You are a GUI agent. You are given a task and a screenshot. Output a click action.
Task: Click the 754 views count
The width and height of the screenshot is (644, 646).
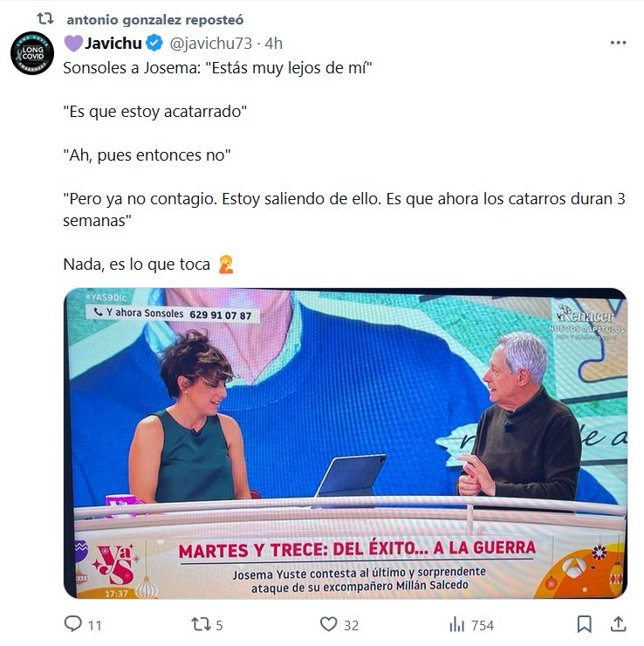click(x=483, y=625)
